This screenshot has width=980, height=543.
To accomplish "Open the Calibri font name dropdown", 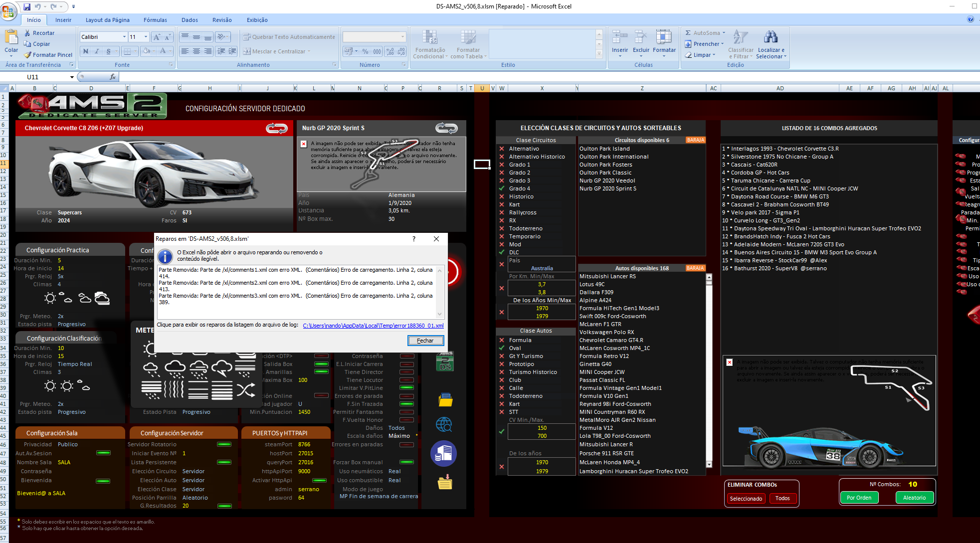I will 124,37.
